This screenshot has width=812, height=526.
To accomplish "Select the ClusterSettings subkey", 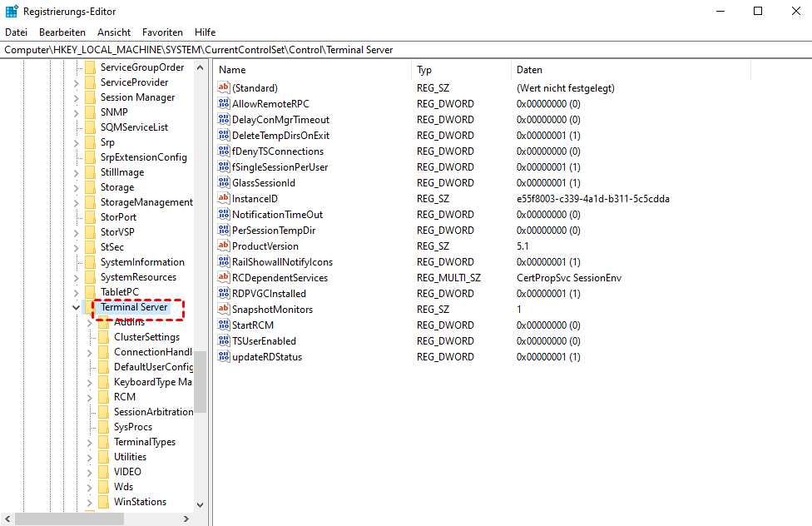I will (x=146, y=337).
